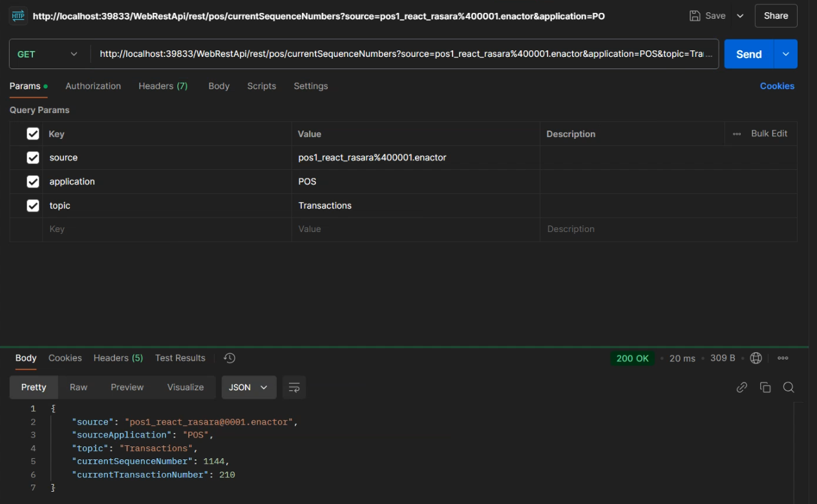Viewport: 817px width, 504px height.
Task: Open request history via the clock icon
Action: click(229, 358)
